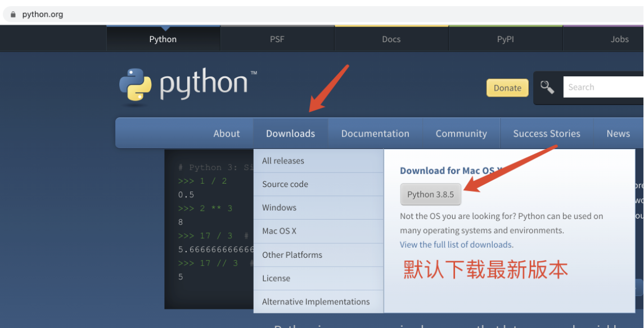Screen dimensions: 644x328
Task: Click the Donate button
Action: 507,88
